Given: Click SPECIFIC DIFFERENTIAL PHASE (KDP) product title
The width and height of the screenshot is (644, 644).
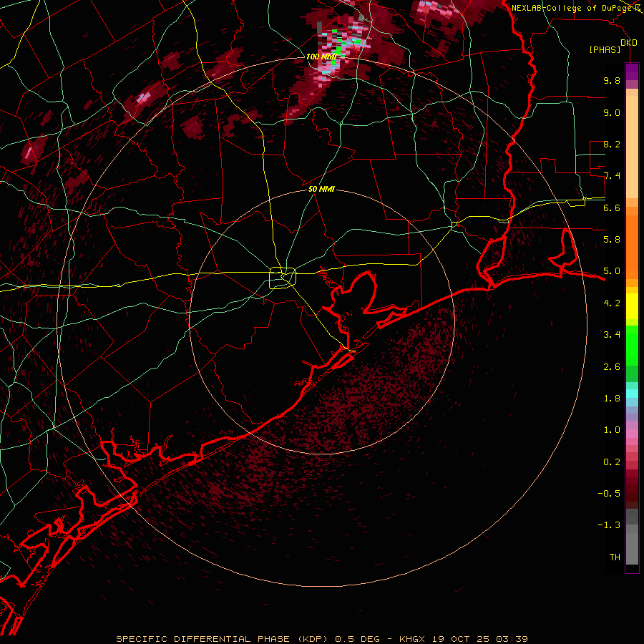Looking at the screenshot, I should tap(223, 639).
